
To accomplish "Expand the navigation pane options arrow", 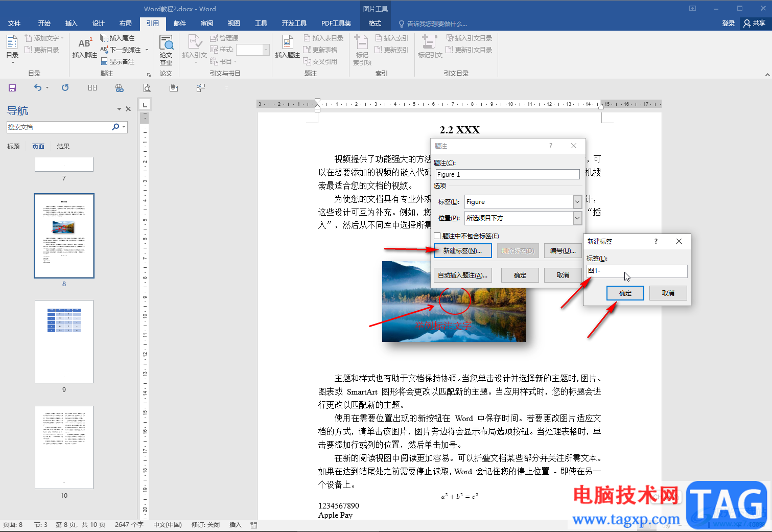I will point(119,109).
